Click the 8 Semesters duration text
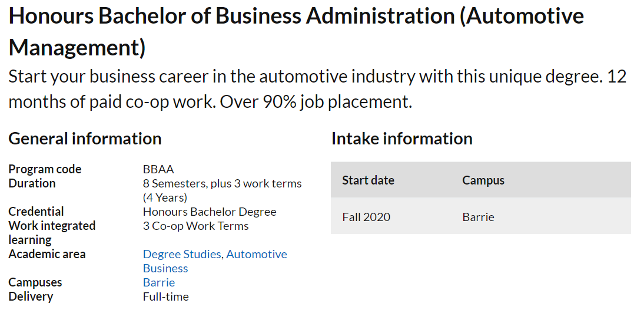The image size is (644, 313). [222, 183]
